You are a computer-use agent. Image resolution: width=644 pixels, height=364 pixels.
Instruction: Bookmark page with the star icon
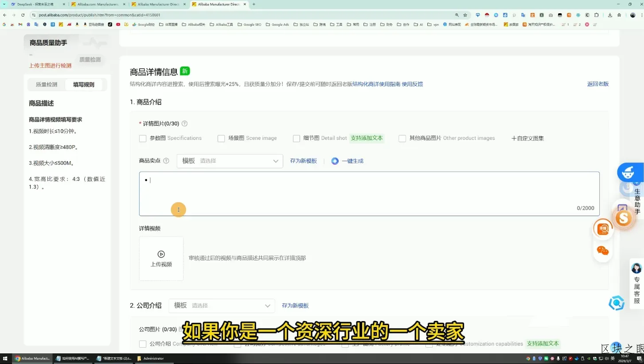click(465, 15)
